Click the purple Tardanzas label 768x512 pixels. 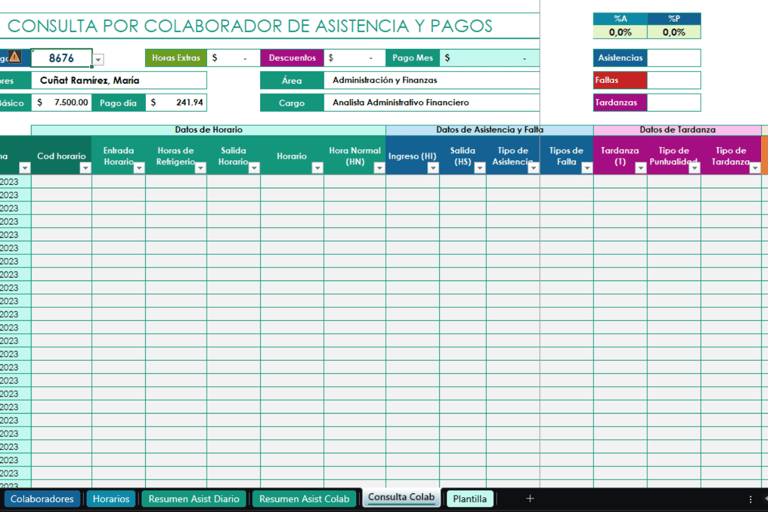click(620, 102)
